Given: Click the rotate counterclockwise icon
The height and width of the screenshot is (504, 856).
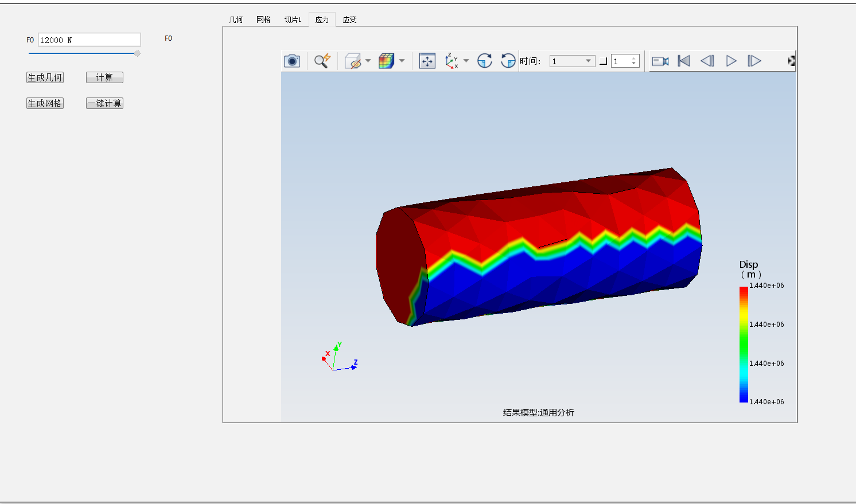Looking at the screenshot, I should click(508, 61).
